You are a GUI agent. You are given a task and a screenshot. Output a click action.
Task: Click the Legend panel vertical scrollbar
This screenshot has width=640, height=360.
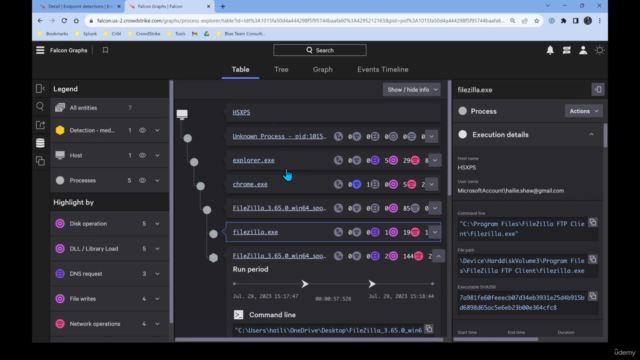(x=171, y=202)
